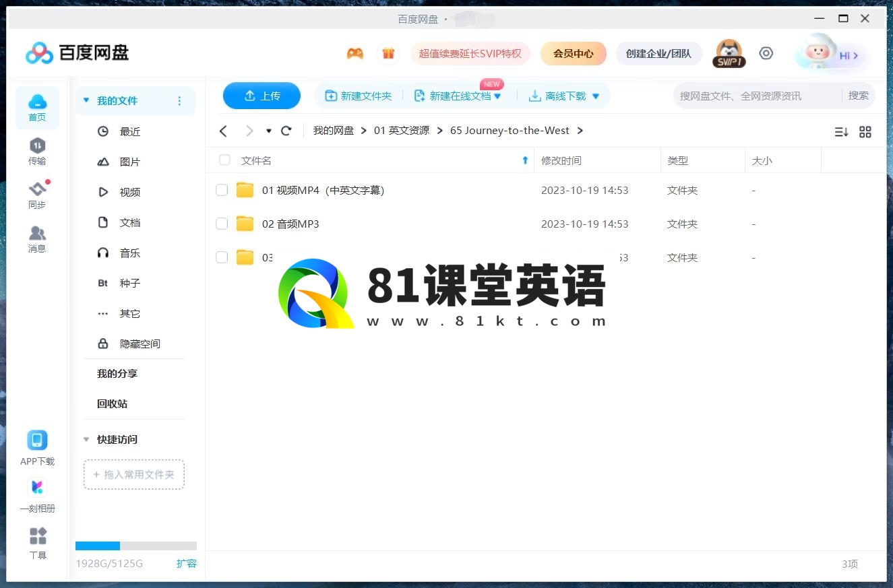Screen dimensions: 893x588
Task: Open the SVIP user avatar
Action: pyautogui.click(x=729, y=53)
